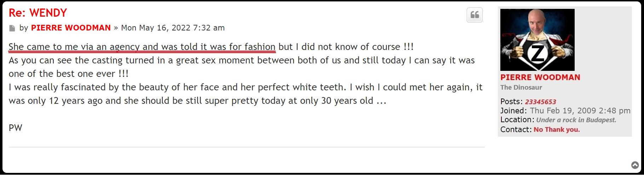Open profile name below the avatar
The image size is (644, 175).
coord(540,77)
